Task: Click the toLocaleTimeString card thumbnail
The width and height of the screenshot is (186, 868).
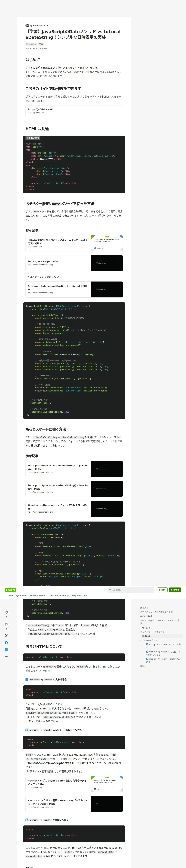Action: tap(107, 469)
